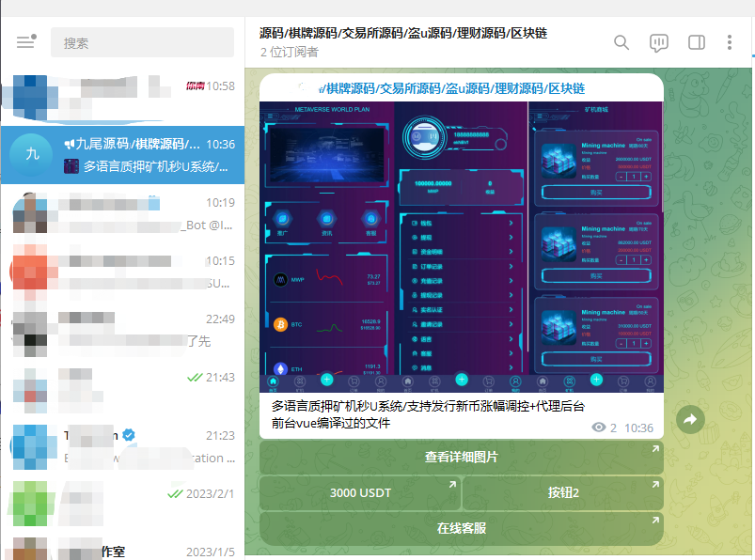Open the 按钮2 link button
The height and width of the screenshot is (560, 755).
click(x=563, y=492)
